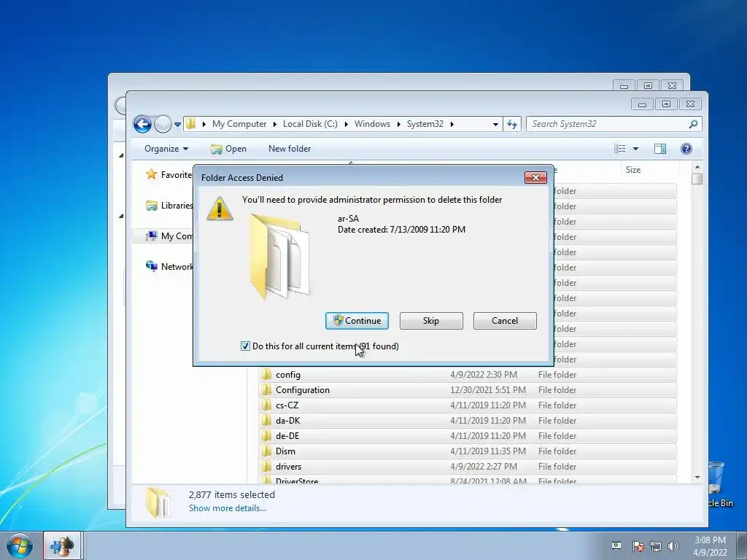The height and width of the screenshot is (560, 747).
Task: Click the Local Disk (C:) breadcrumb
Action: tap(310, 124)
